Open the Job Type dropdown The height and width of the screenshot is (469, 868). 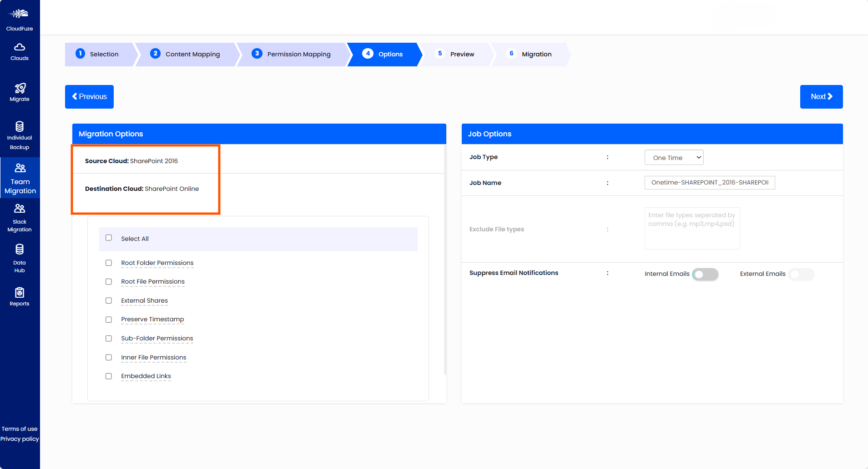coord(674,157)
